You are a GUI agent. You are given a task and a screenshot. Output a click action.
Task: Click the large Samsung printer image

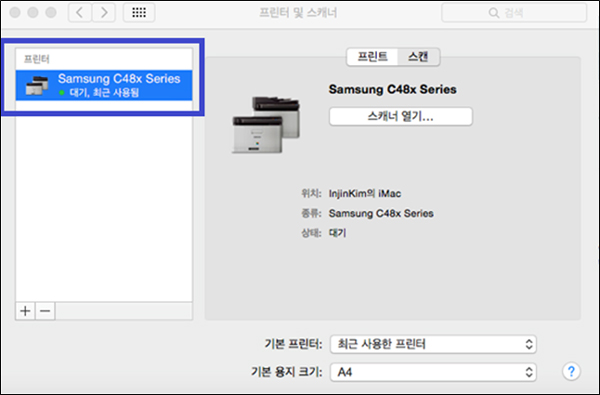pyautogui.click(x=266, y=125)
